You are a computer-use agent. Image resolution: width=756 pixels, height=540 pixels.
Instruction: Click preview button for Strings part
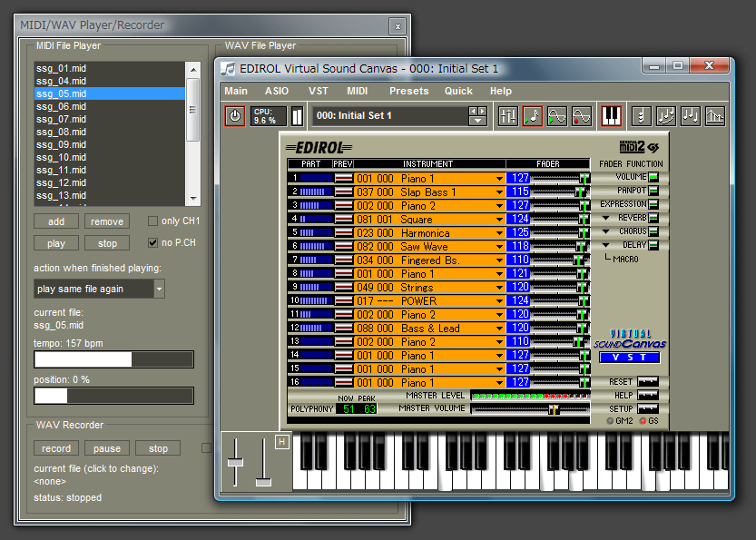[x=343, y=288]
